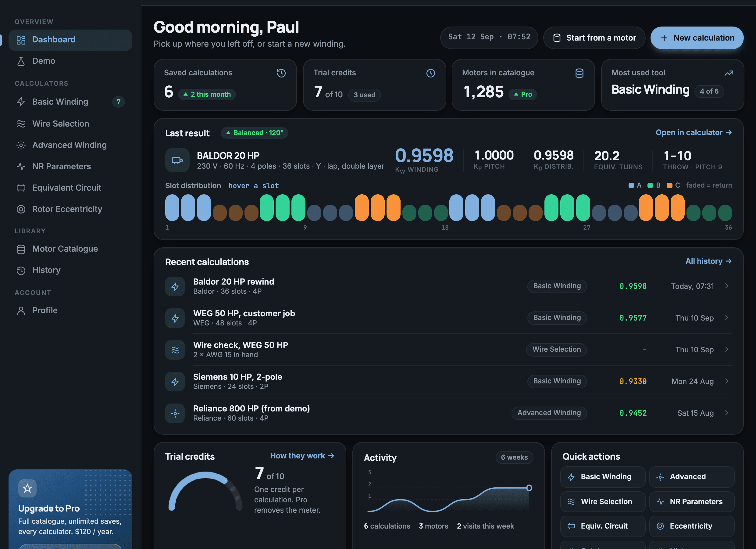The image size is (756, 549).
Task: Click the Basic Winding quick action button
Action: [603, 477]
